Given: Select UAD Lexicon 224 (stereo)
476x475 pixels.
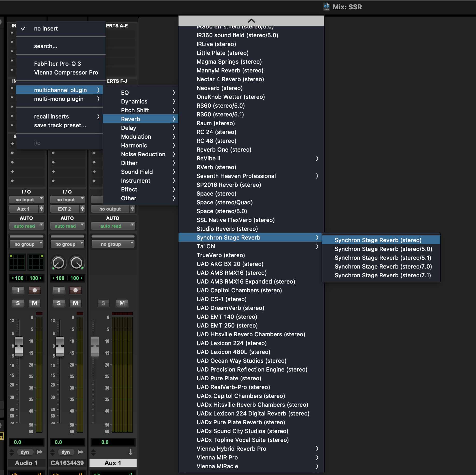Looking at the screenshot, I should click(x=251, y=343).
